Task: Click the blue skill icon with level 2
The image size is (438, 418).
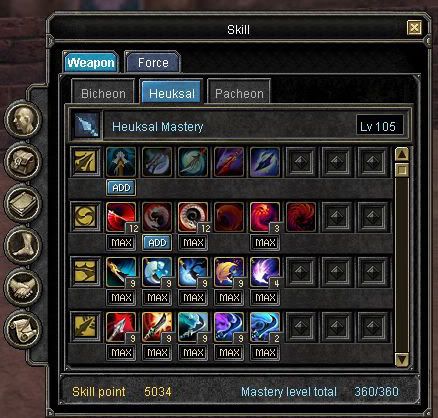Action: [x=265, y=327]
